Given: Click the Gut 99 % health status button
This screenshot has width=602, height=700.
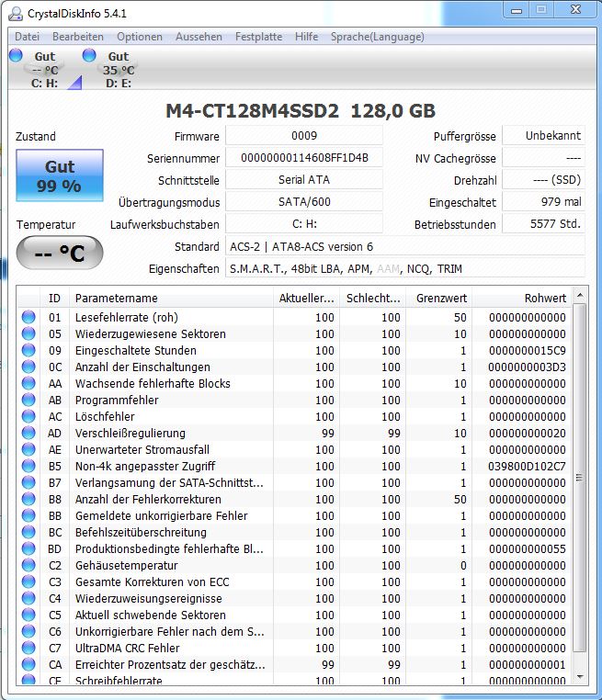Looking at the screenshot, I should coord(60,175).
